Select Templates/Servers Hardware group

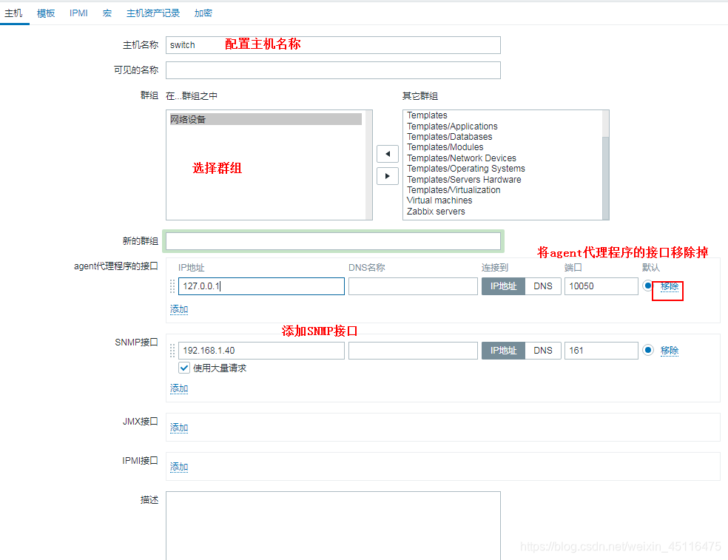pyautogui.click(x=464, y=179)
